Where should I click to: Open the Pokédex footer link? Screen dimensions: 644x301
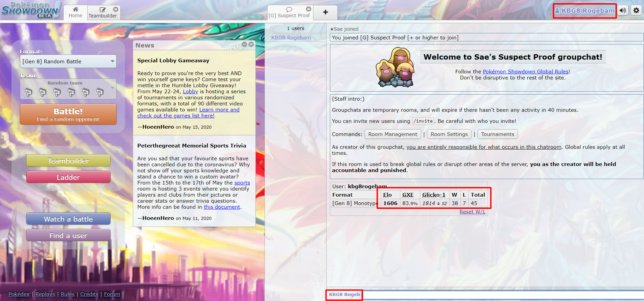[19, 294]
